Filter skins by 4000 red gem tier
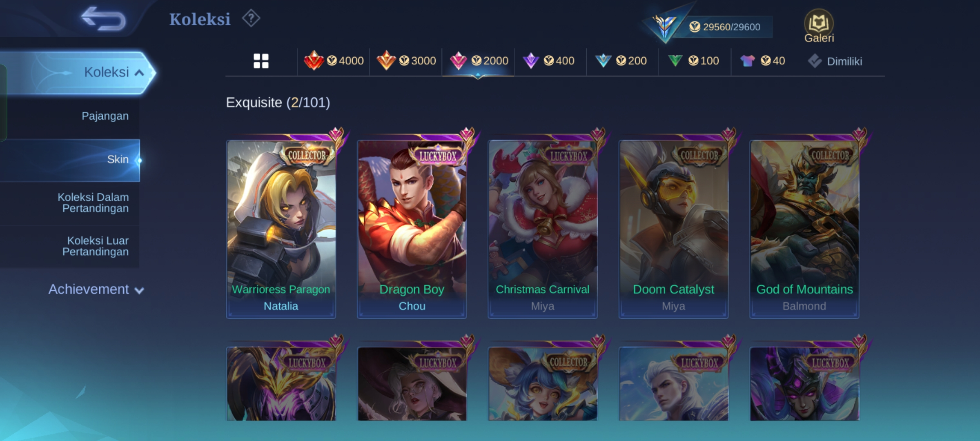Image resolution: width=980 pixels, height=441 pixels. (334, 61)
